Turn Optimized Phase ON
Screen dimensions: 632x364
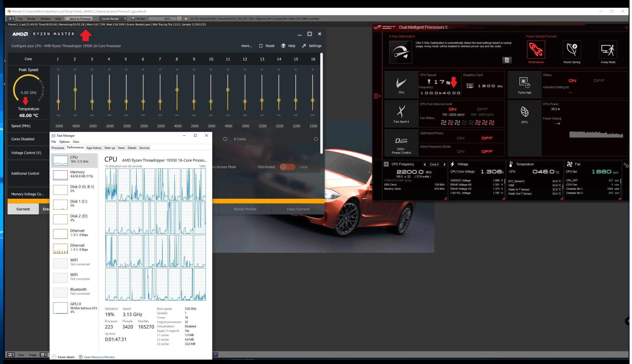460,138
